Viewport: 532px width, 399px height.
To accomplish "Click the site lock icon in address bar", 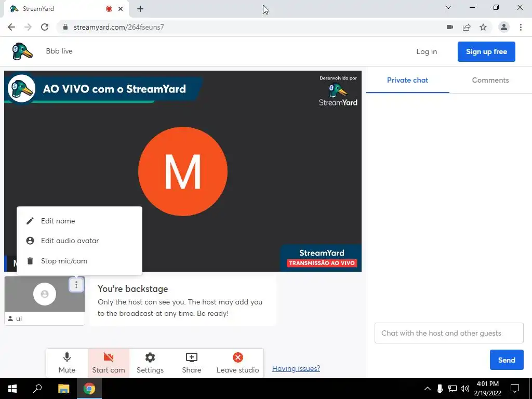I will pyautogui.click(x=65, y=27).
